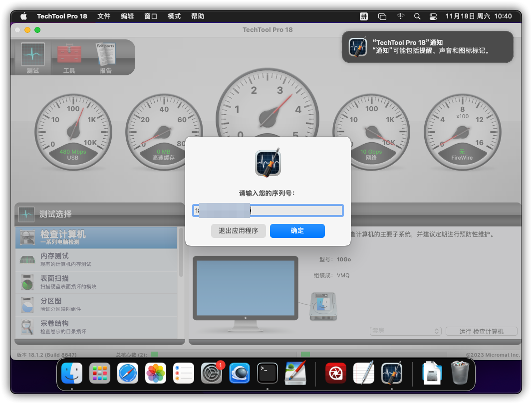Click the 运行 检查计算机 button
The height and width of the screenshot is (404, 532).
481,331
